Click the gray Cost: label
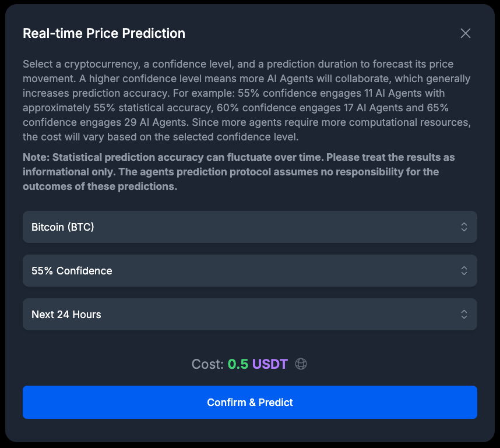 207,364
